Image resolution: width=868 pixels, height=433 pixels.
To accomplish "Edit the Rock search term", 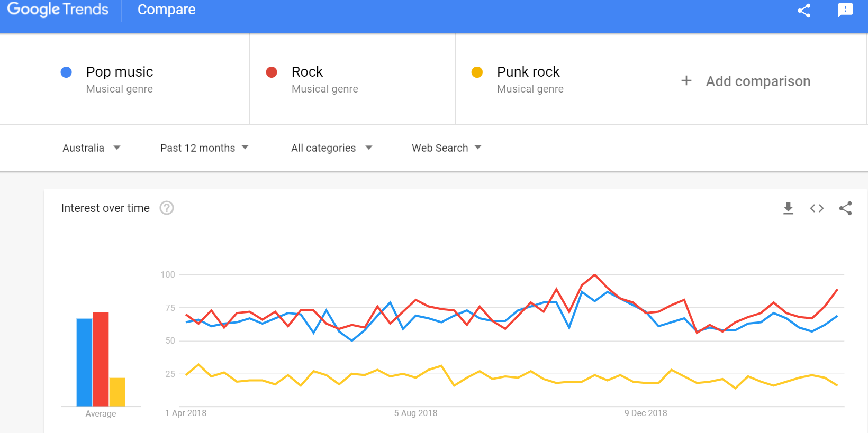I will click(307, 72).
